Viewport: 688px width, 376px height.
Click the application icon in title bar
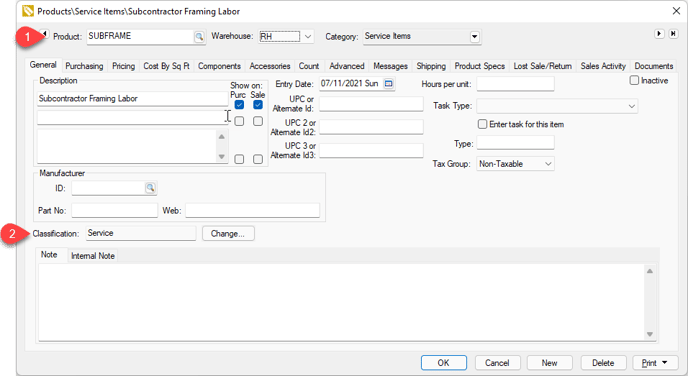[x=28, y=11]
